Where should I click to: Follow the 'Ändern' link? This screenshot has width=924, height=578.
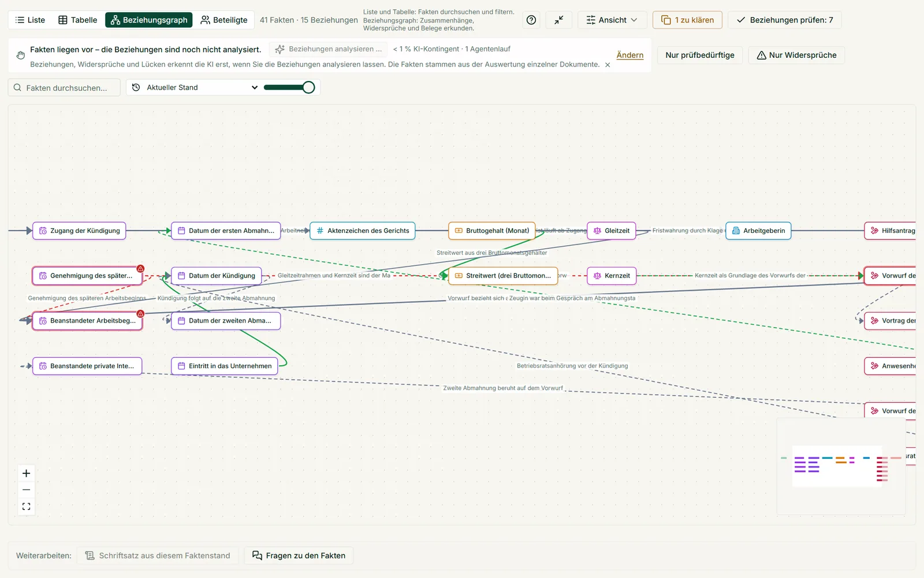[x=630, y=55]
